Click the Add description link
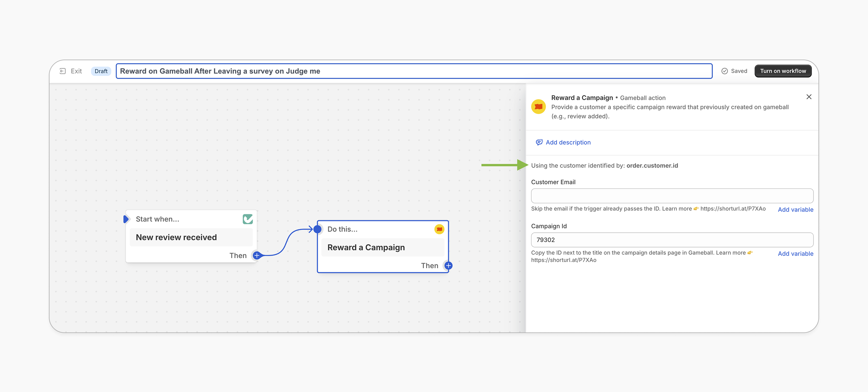 click(x=568, y=142)
